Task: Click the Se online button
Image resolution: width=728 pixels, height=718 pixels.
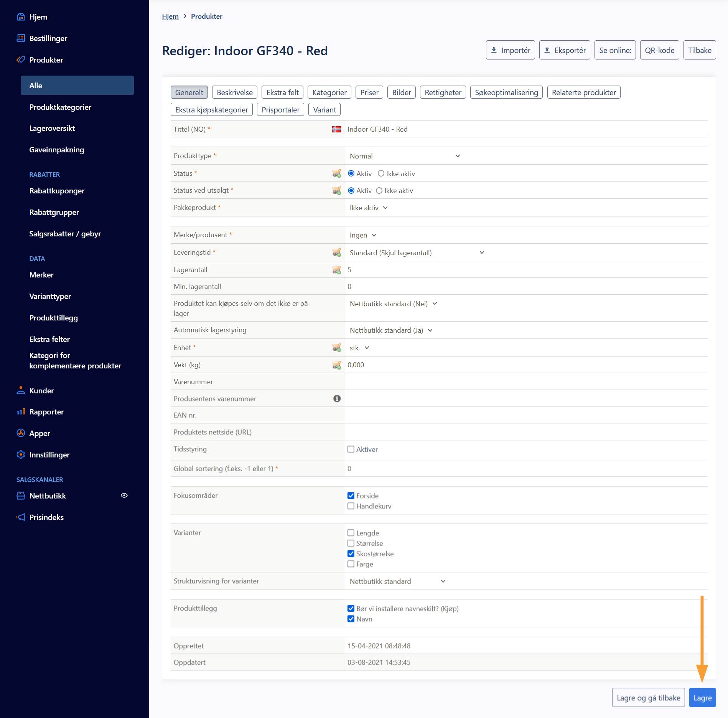Action: (615, 50)
